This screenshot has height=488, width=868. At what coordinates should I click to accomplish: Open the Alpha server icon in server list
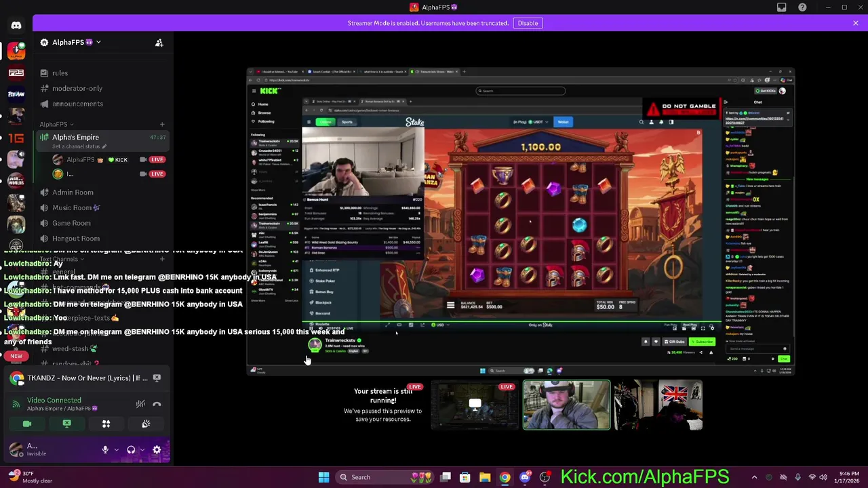tap(16, 52)
